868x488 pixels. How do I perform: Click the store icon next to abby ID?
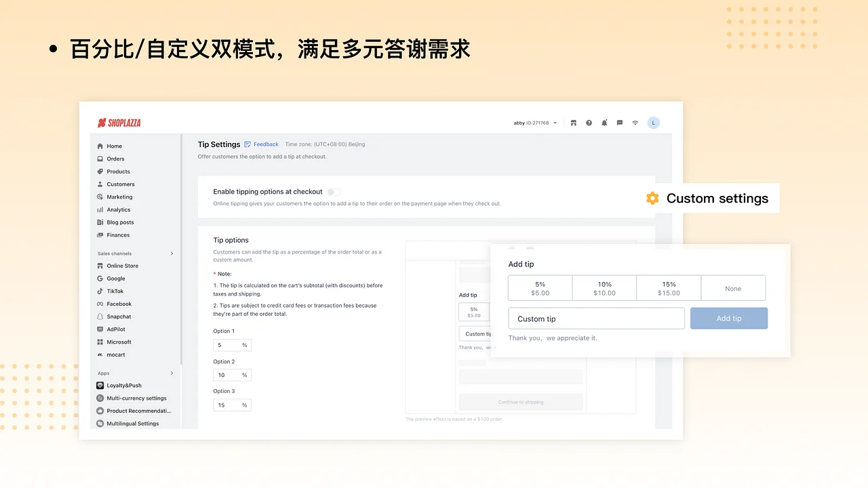point(573,123)
